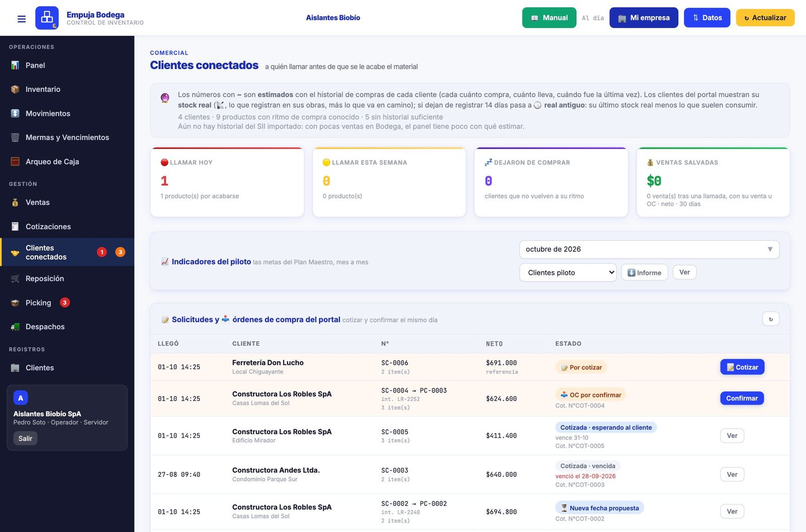
Task: Click the Despachos truck icon
Action: [x=15, y=327]
